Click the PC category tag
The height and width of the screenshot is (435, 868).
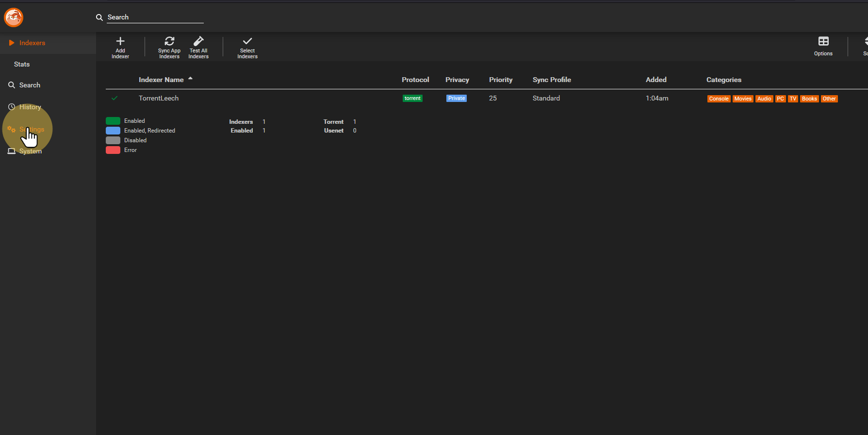(x=780, y=99)
